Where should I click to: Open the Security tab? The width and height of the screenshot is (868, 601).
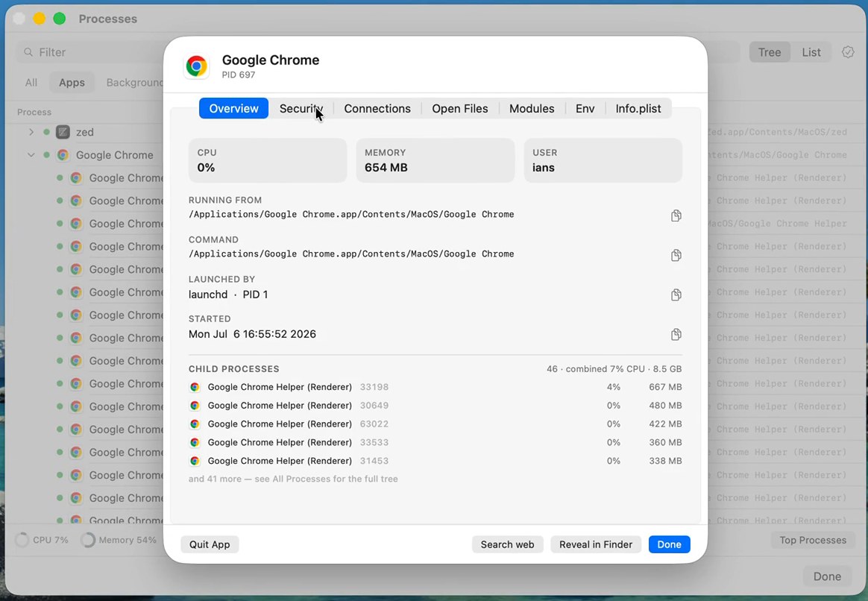pos(301,108)
